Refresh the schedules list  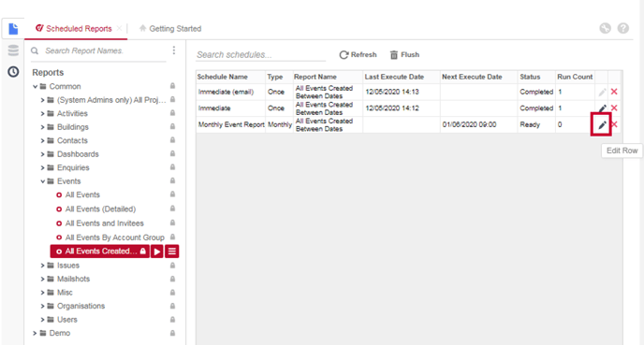coord(358,54)
